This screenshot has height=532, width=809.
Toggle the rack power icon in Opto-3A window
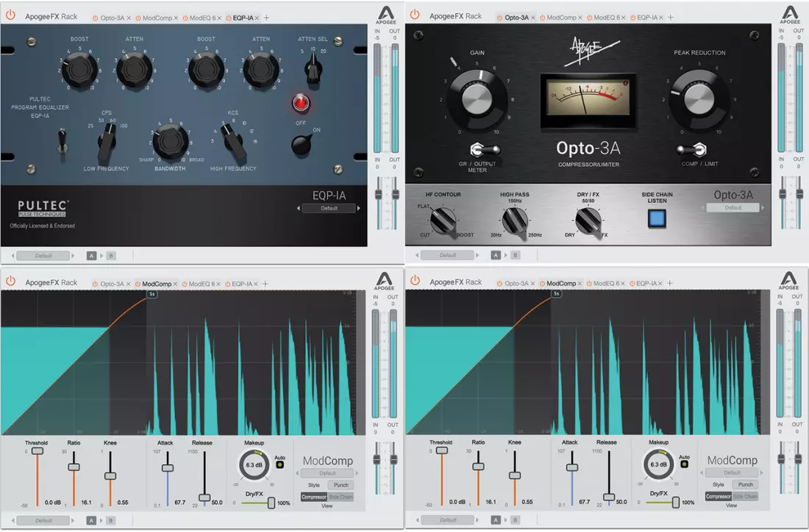pyautogui.click(x=415, y=15)
